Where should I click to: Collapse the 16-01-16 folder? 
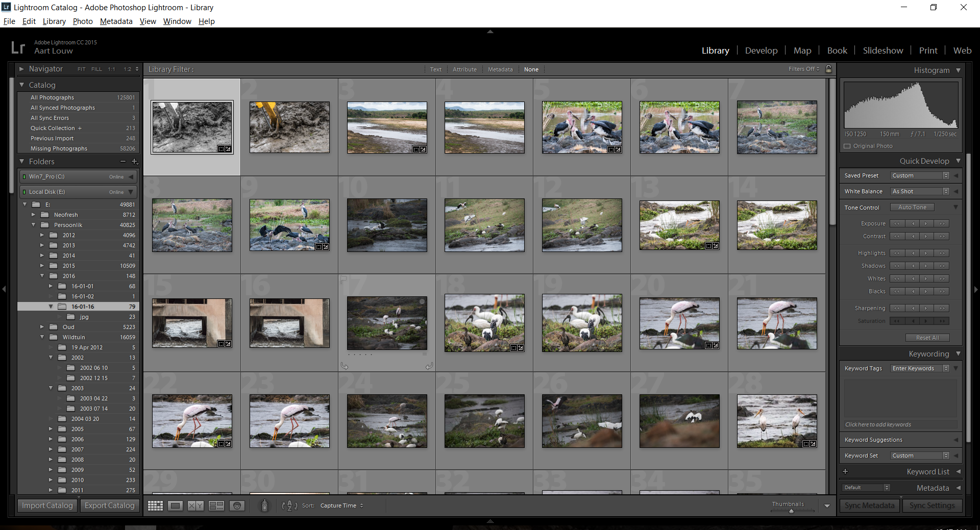tap(51, 307)
